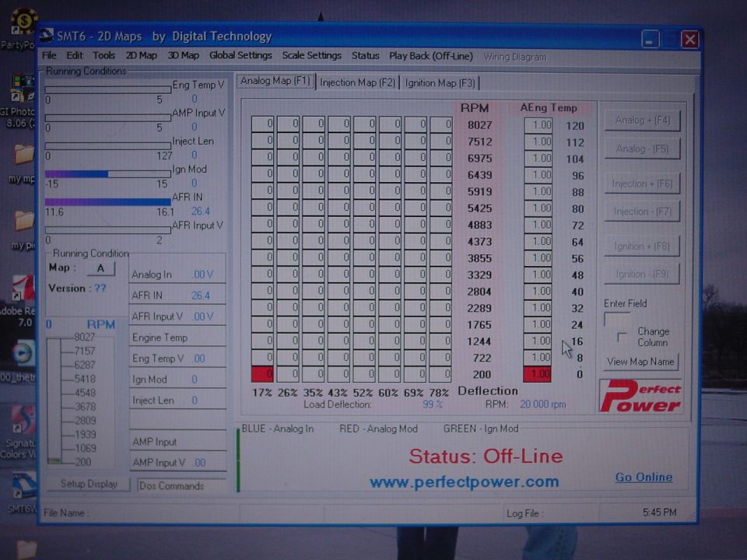This screenshot has width=747, height=560.
Task: Click the Ign Mod gauge bar
Action: [107, 173]
